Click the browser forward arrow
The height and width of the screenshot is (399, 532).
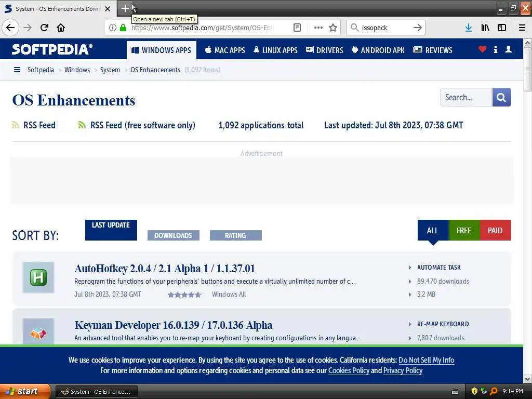[x=28, y=28]
